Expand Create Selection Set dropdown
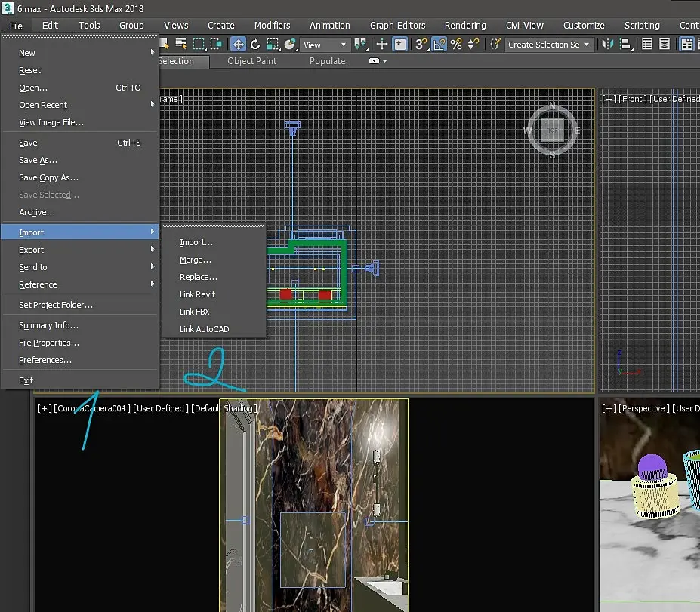 549,45
